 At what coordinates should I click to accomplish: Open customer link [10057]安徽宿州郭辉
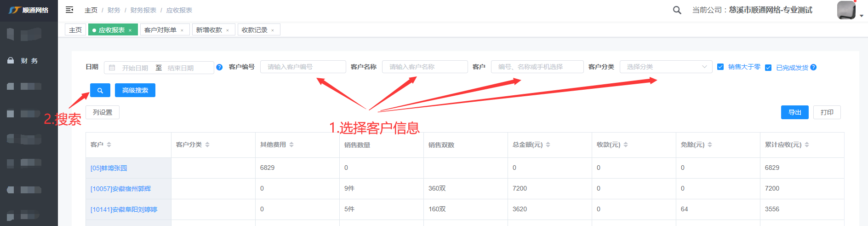click(120, 189)
